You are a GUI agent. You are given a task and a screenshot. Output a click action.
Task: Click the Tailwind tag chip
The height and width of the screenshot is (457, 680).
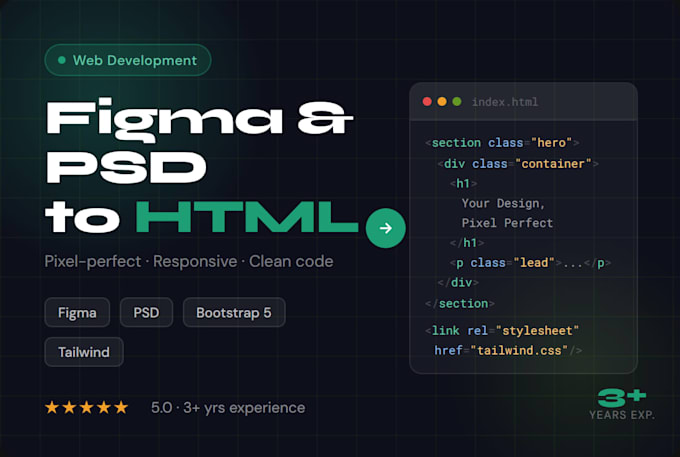(x=84, y=352)
